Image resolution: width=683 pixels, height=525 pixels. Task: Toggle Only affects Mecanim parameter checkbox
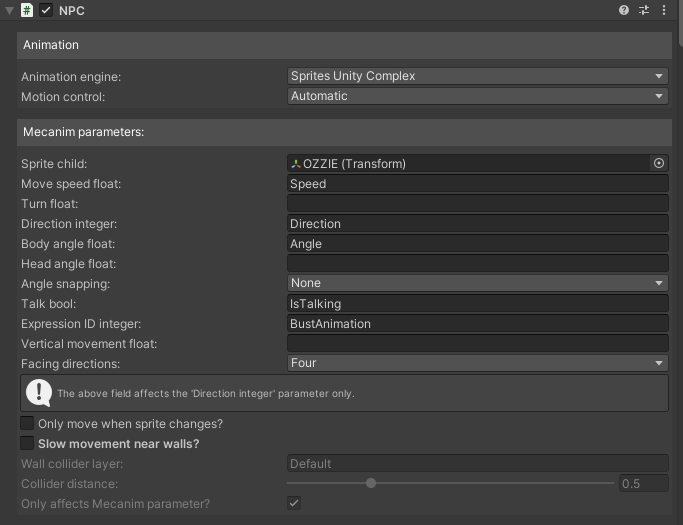pyautogui.click(x=294, y=503)
